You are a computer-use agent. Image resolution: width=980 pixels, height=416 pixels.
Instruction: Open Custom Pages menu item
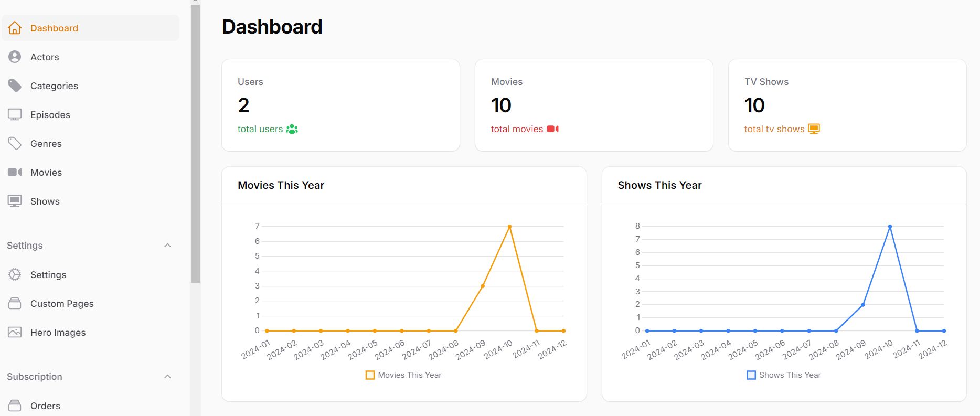point(62,303)
